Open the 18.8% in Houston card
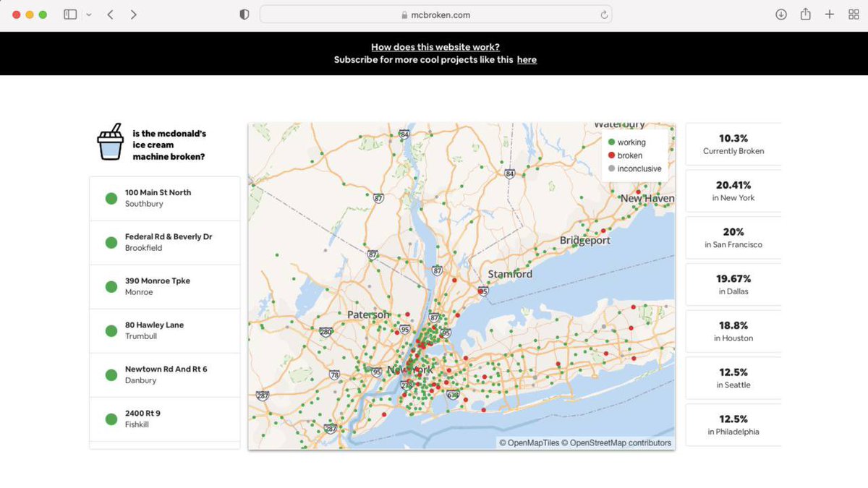The image size is (868, 488). click(x=733, y=331)
